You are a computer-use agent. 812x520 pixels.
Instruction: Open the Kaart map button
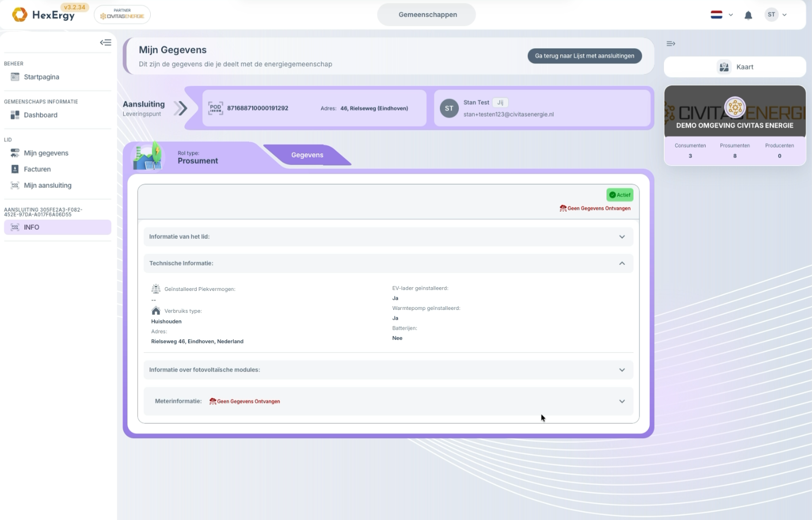click(735, 67)
